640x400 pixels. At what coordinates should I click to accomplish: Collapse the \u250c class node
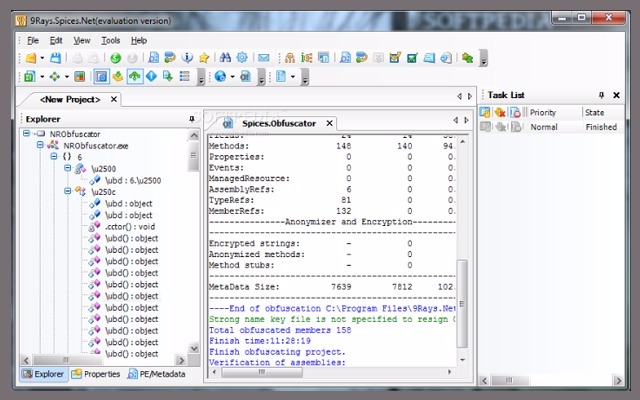coord(67,191)
